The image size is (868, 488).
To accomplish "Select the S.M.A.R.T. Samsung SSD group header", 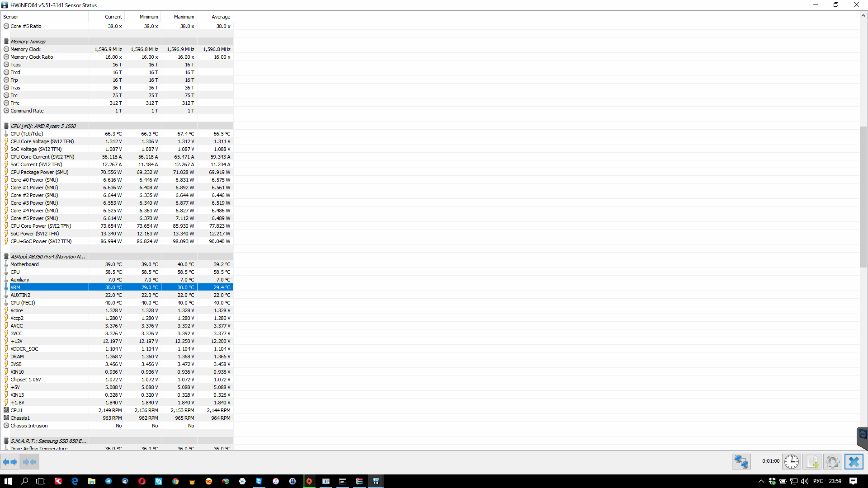I will [48, 441].
